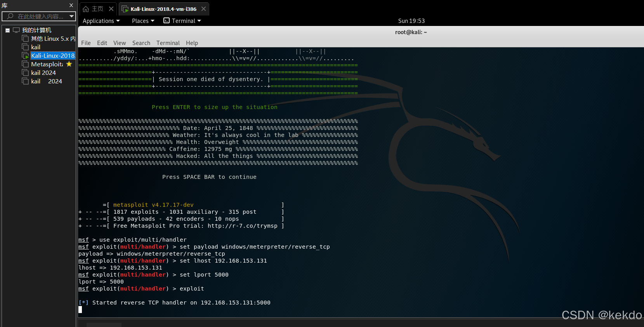Image resolution: width=644 pixels, height=327 pixels.
Task: Close the 主页 tab
Action: pos(111,9)
